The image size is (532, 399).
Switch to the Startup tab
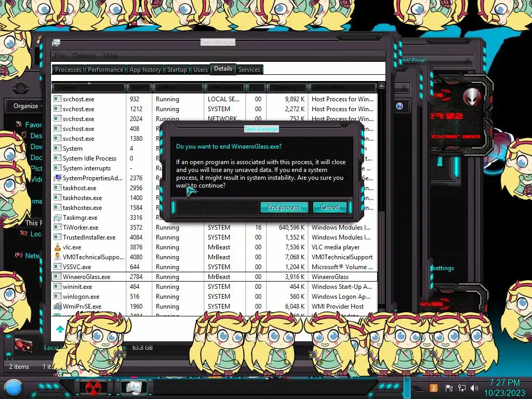point(177,70)
